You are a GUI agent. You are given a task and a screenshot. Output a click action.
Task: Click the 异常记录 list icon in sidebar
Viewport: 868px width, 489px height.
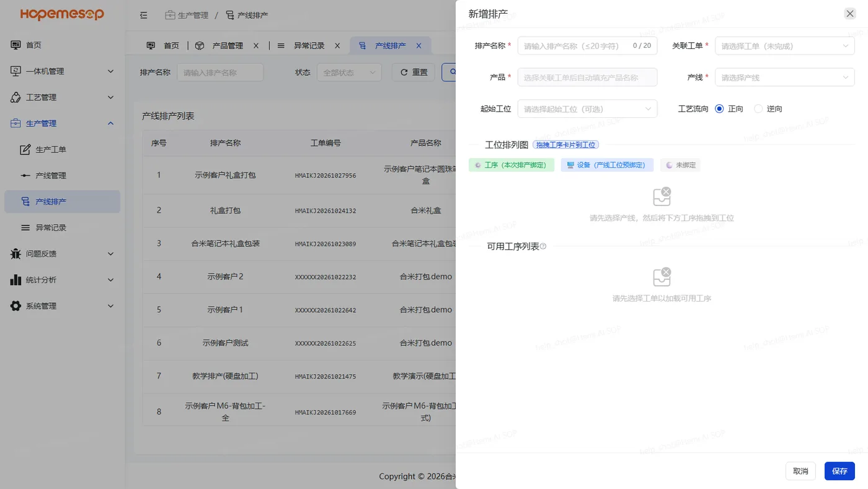[25, 228]
